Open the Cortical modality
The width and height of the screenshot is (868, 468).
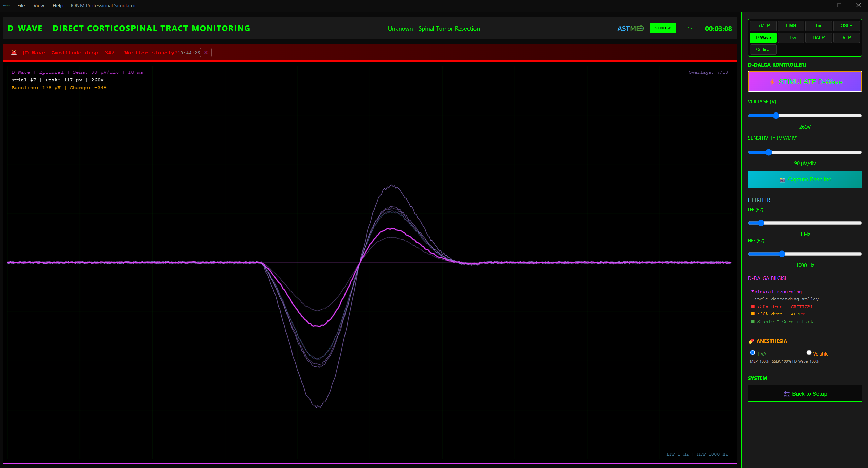tap(762, 49)
